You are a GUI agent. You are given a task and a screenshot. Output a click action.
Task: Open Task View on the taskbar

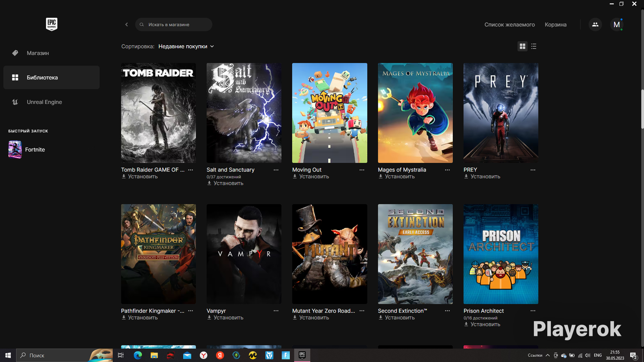(x=121, y=355)
